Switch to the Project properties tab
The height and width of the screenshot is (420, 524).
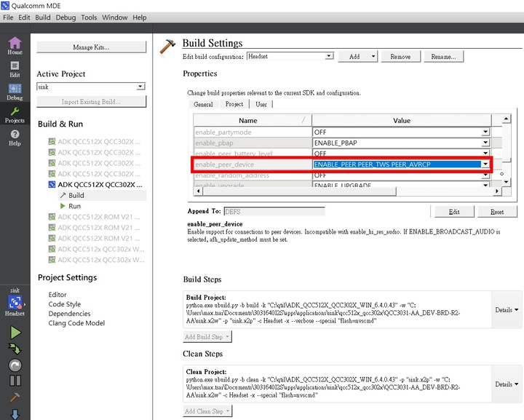[x=234, y=104]
